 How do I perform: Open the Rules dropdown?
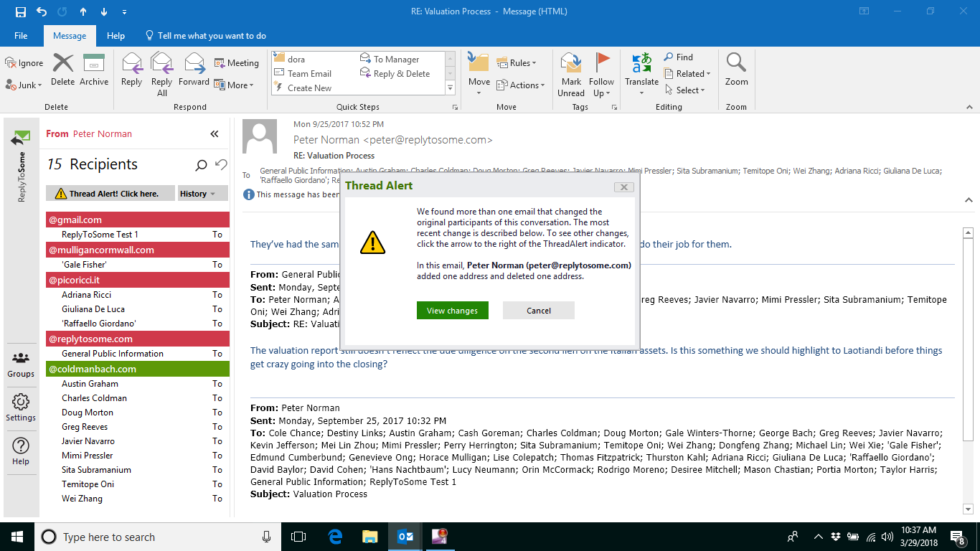tap(516, 63)
